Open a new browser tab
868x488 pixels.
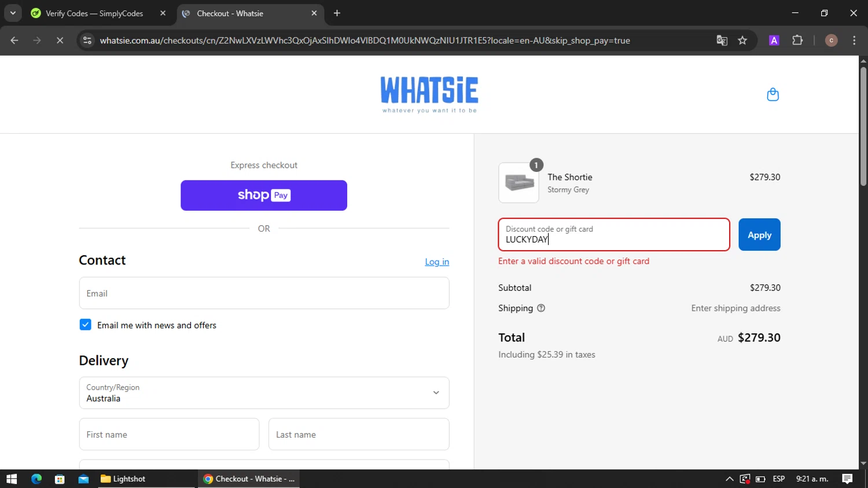pyautogui.click(x=337, y=13)
